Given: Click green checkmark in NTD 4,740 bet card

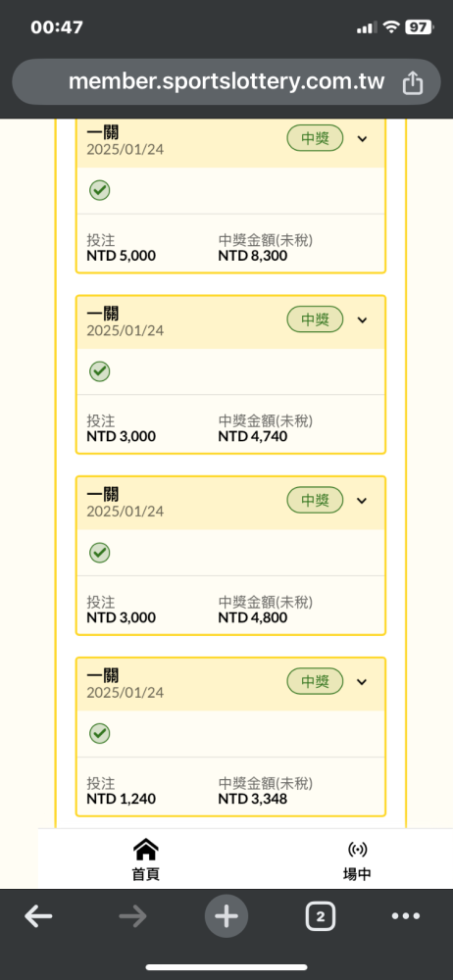Looking at the screenshot, I should [x=99, y=371].
